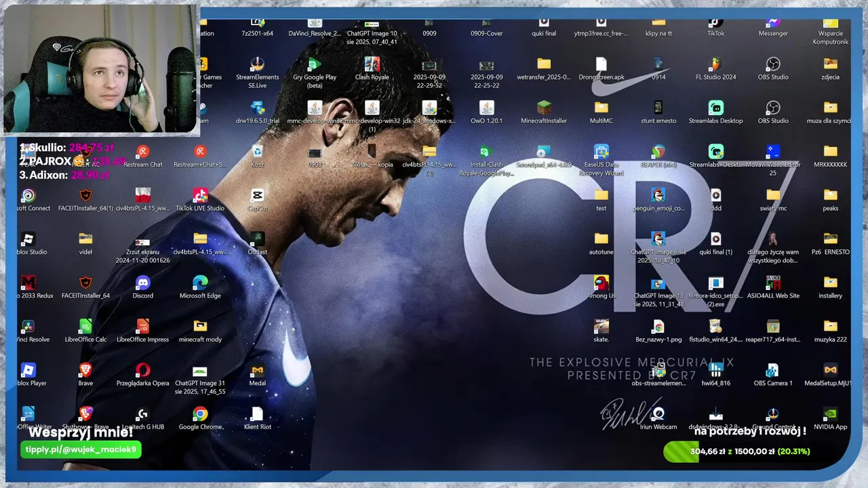Launch Google Chrome shortcut
This screenshot has width=868, height=488.
200,418
